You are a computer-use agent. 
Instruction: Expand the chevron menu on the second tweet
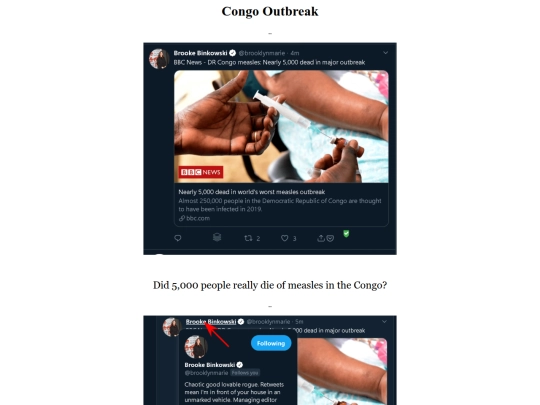[x=384, y=321]
